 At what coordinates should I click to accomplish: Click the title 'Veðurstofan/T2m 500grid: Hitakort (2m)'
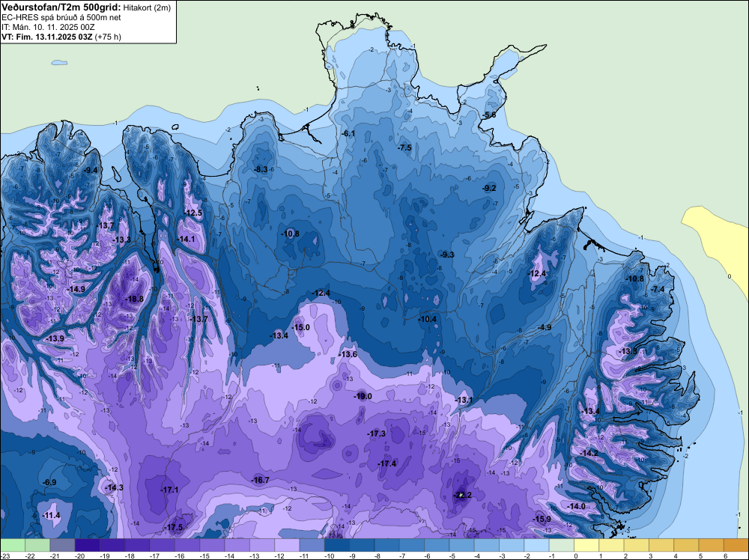click(x=86, y=7)
